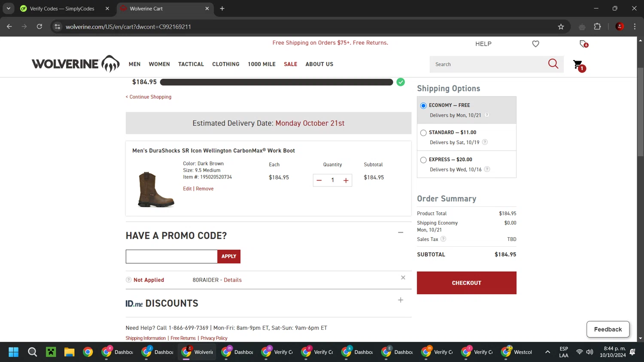
Task: Click the Not Applied help question icon
Action: click(x=128, y=280)
